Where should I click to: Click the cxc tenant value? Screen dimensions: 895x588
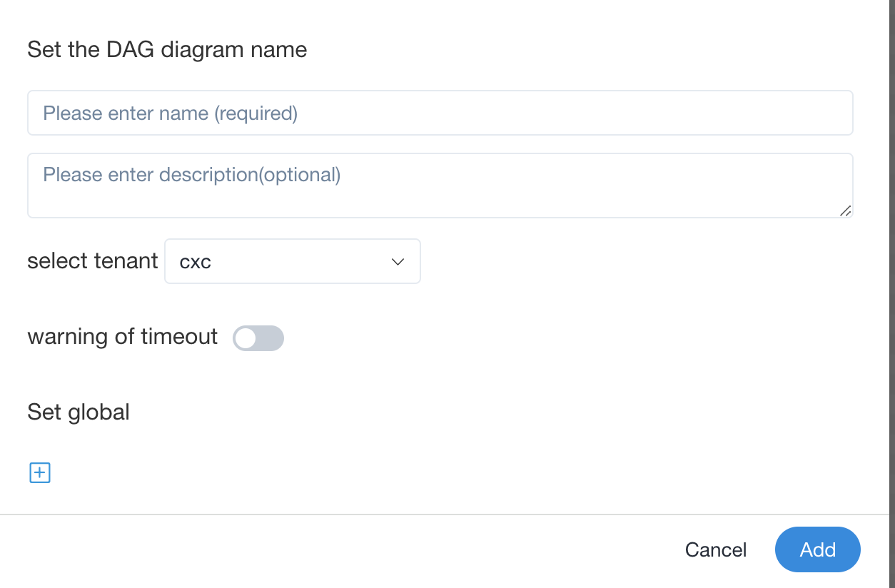click(196, 262)
